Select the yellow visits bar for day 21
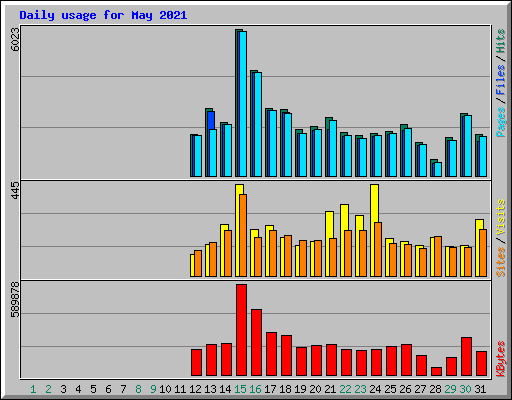512x400 pixels. tap(328, 243)
